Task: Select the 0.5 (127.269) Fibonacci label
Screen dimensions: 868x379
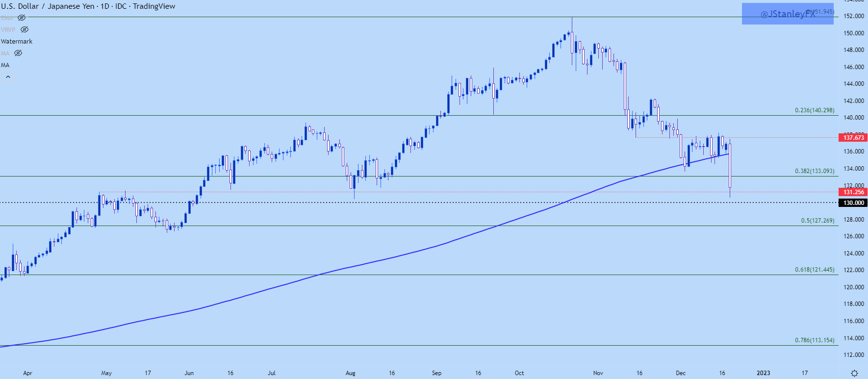Action: point(817,221)
